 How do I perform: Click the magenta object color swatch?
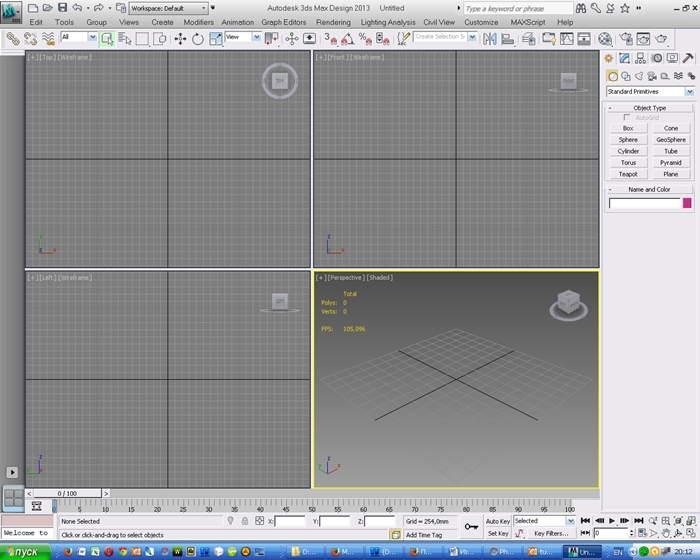[687, 203]
